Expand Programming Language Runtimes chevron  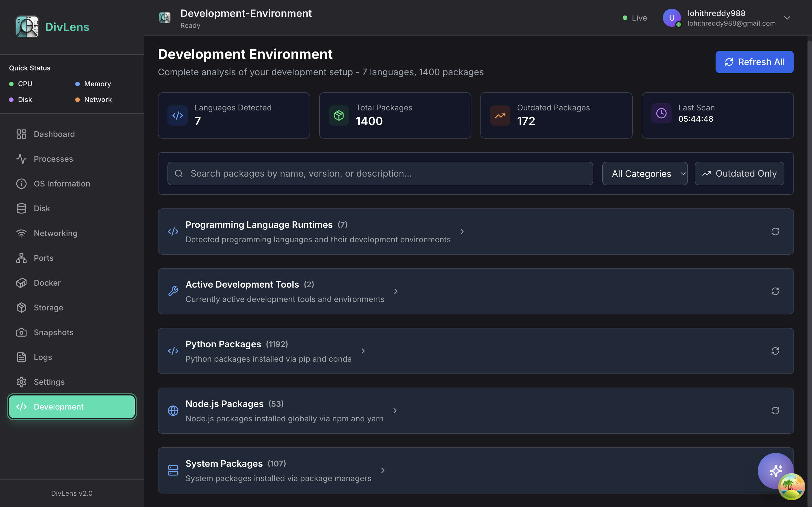click(462, 232)
